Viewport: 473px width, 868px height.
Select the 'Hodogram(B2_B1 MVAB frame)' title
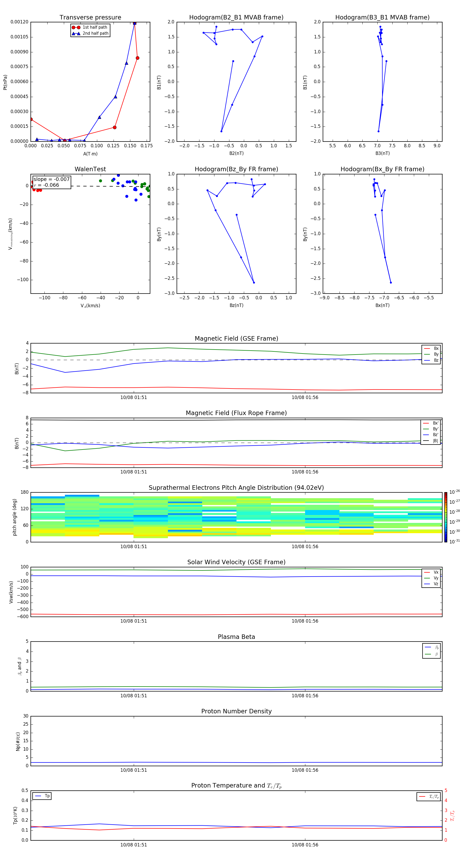[x=236, y=18]
